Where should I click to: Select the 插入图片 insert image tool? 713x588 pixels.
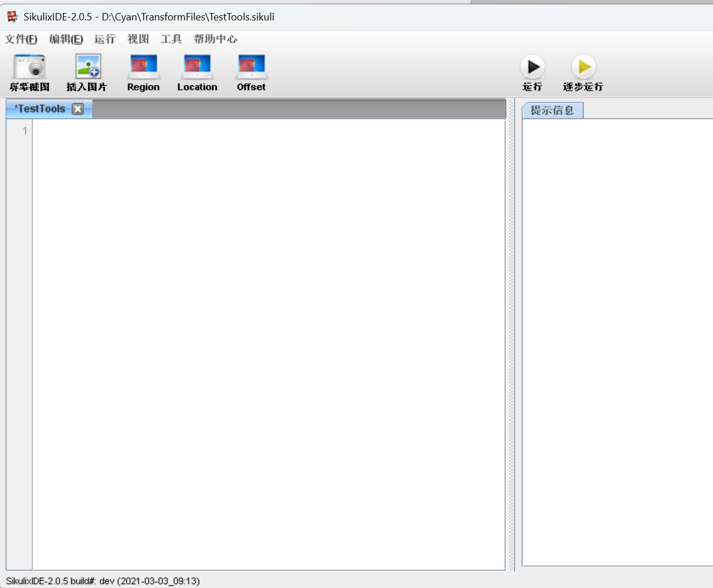(x=88, y=72)
